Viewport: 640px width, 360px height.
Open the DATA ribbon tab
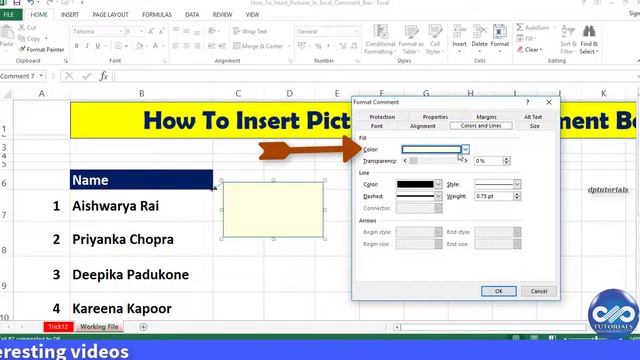[x=192, y=14]
